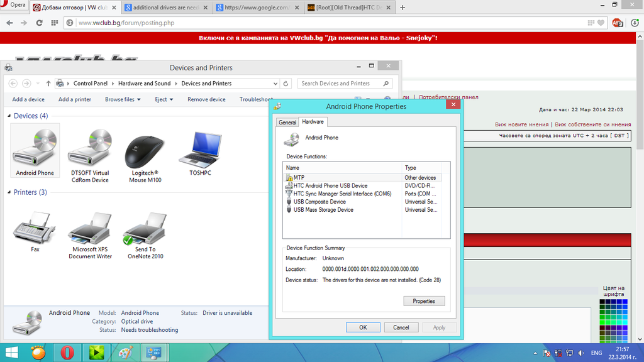Viewport: 644px width, 362px height.
Task: Select Send To OneNote 2010 printer
Action: [145, 234]
